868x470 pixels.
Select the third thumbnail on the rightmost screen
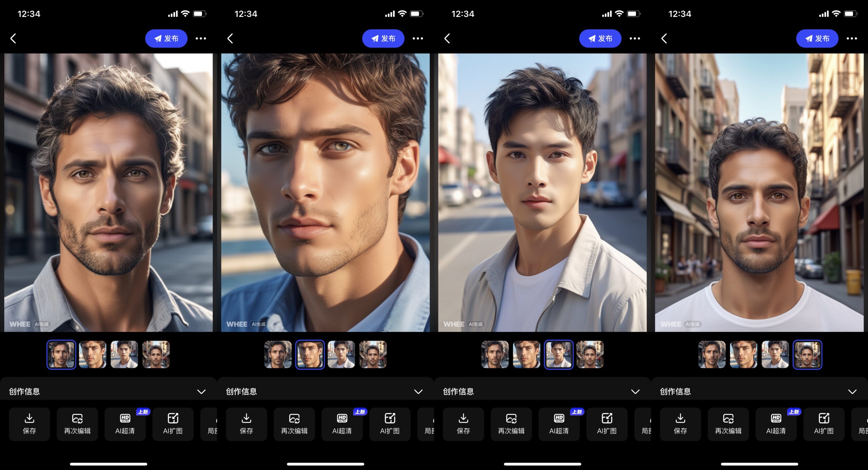point(775,354)
